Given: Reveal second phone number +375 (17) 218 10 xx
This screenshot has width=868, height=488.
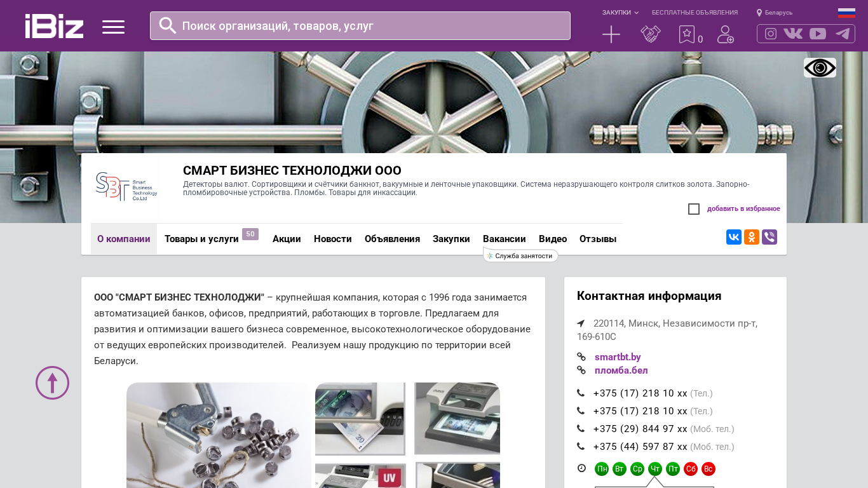Looking at the screenshot, I should click(641, 411).
